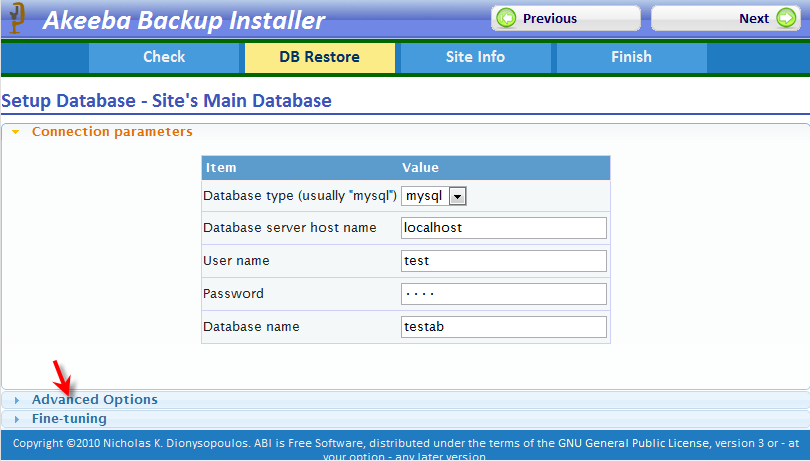Viewport: 810px width, 461px height.
Task: Focus the Password input field
Action: (504, 294)
